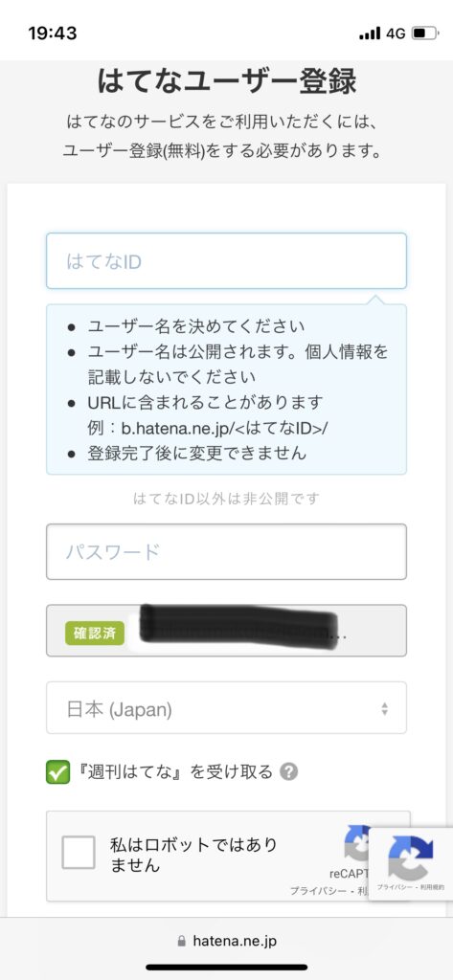453x980 pixels.
Task: Uncheck the 『週刊はてな』を受け取る checkbox
Action: pyautogui.click(x=58, y=772)
